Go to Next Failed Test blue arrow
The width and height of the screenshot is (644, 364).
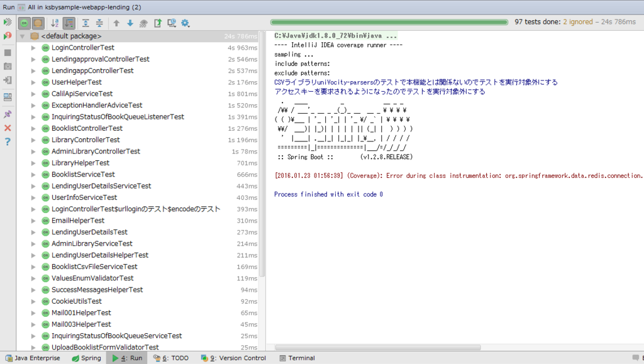point(130,23)
